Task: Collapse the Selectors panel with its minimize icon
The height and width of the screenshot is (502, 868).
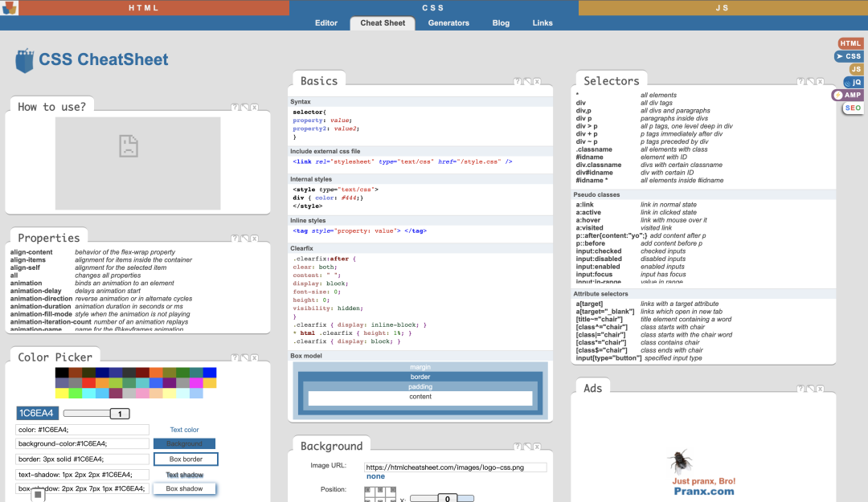Action: 810,82
